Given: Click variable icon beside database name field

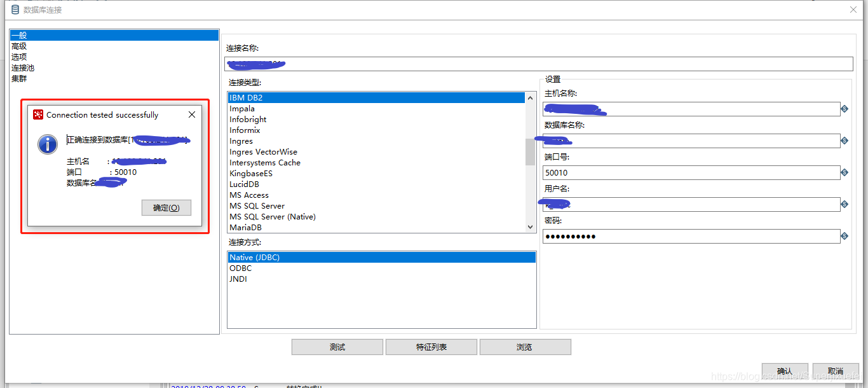Looking at the screenshot, I should point(844,141).
